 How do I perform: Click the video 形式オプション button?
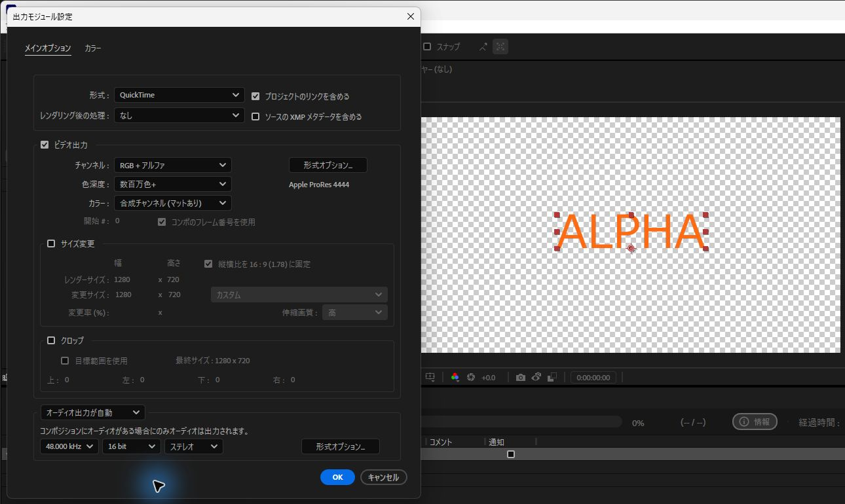(x=328, y=165)
